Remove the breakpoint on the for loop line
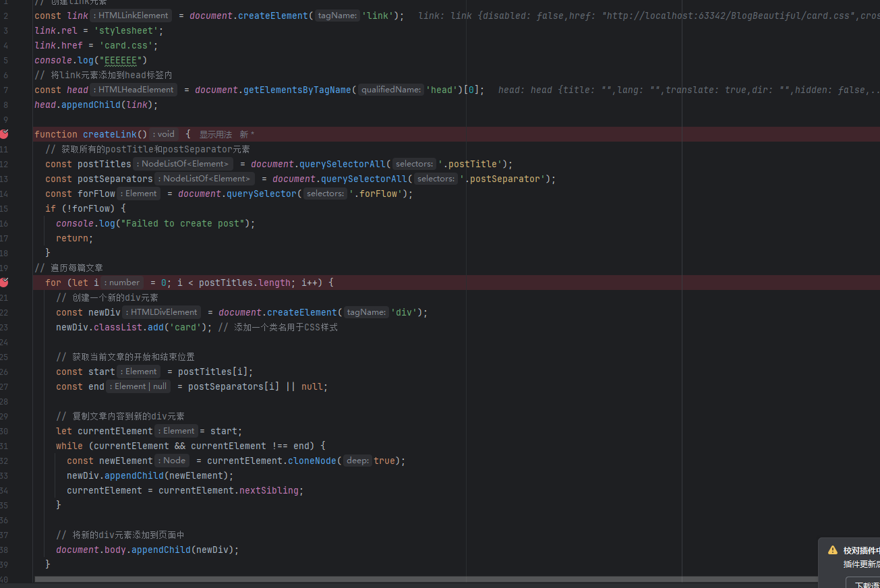This screenshot has height=588, width=880. coord(4,283)
